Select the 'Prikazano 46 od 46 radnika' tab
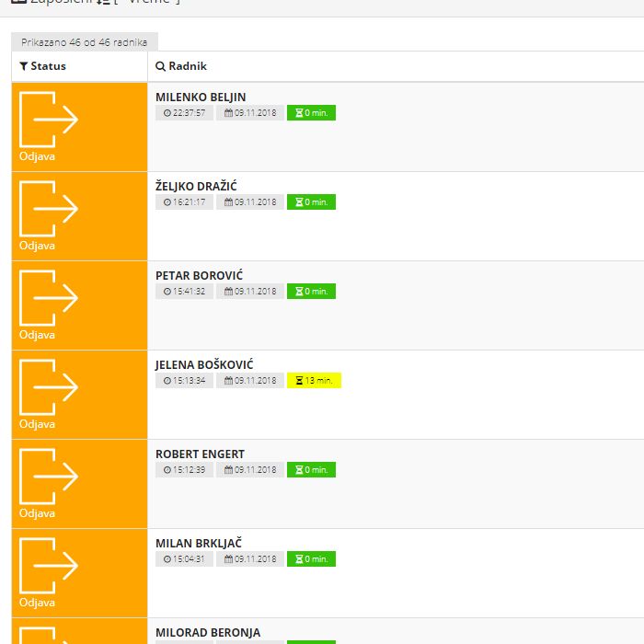Viewport: 644px width, 644px height. click(x=85, y=42)
